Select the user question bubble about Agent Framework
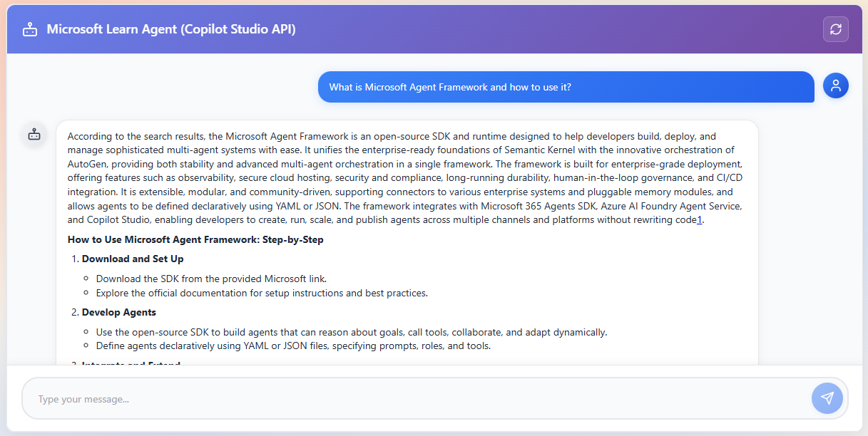 point(566,86)
